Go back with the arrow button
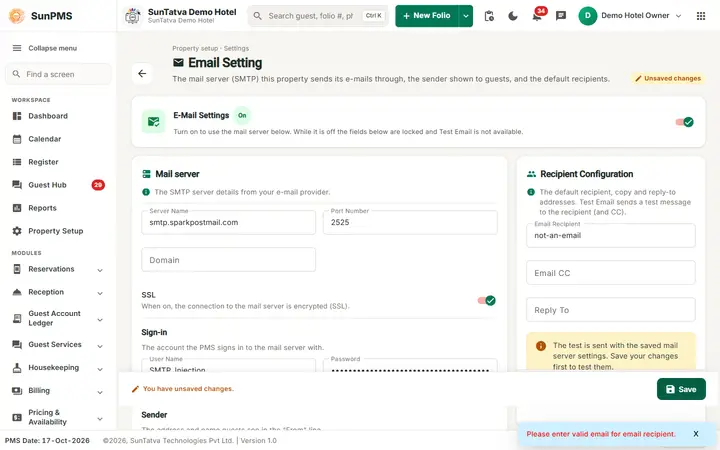 pos(142,73)
